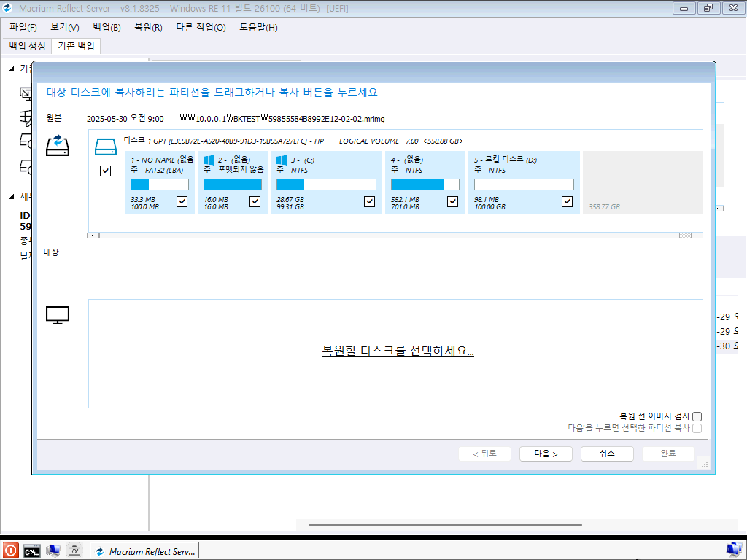Image resolution: width=747 pixels, height=560 pixels.
Task: Click partition 4 usage bar
Action: [425, 184]
